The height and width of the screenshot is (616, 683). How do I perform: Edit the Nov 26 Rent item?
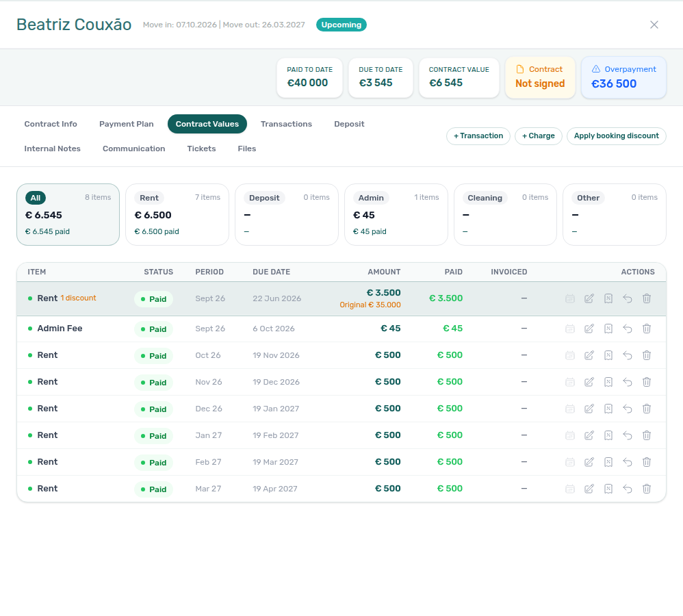point(589,382)
